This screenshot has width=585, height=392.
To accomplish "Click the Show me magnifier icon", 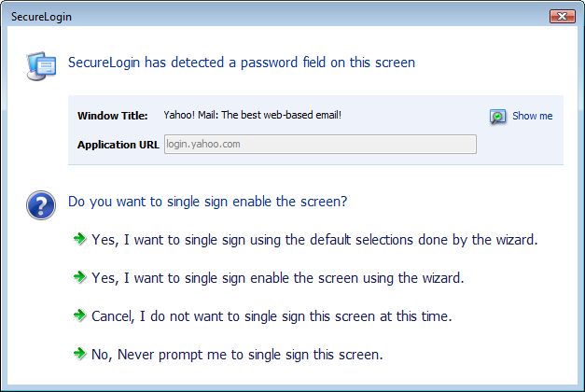I will (498, 117).
